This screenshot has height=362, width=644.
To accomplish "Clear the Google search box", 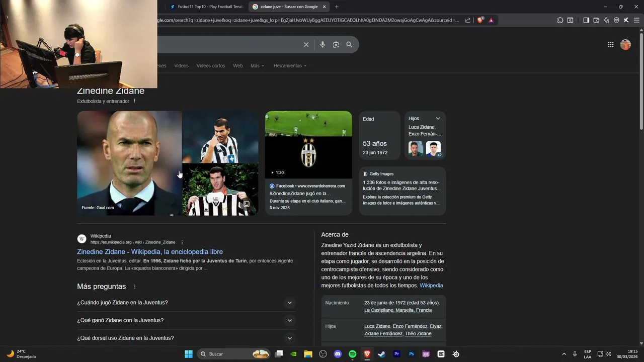I will 306,45.
